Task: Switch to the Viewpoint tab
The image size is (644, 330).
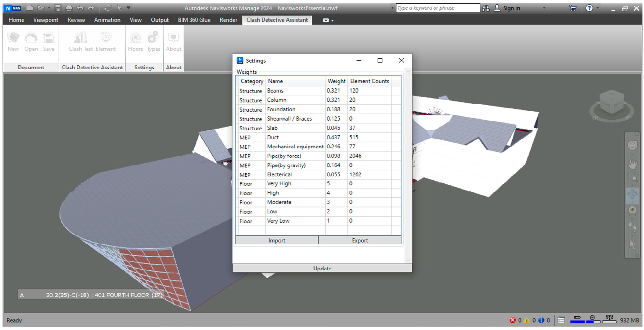Action: [45, 20]
